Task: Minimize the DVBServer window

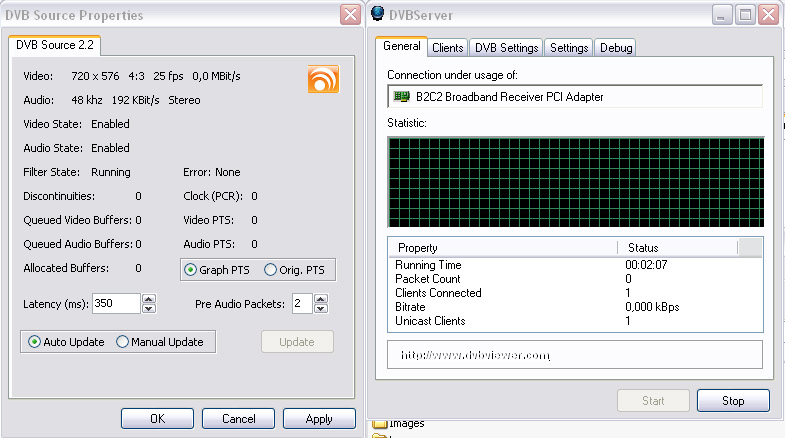Action: click(721, 15)
